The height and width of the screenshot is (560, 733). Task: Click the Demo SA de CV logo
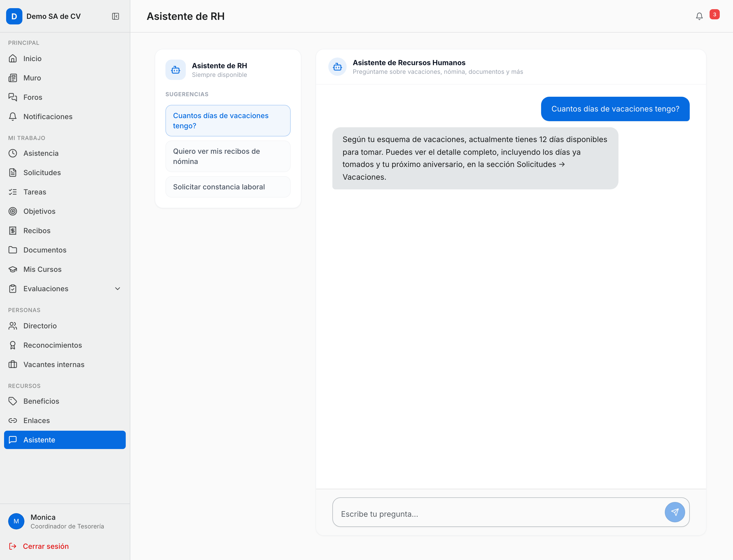[14, 16]
